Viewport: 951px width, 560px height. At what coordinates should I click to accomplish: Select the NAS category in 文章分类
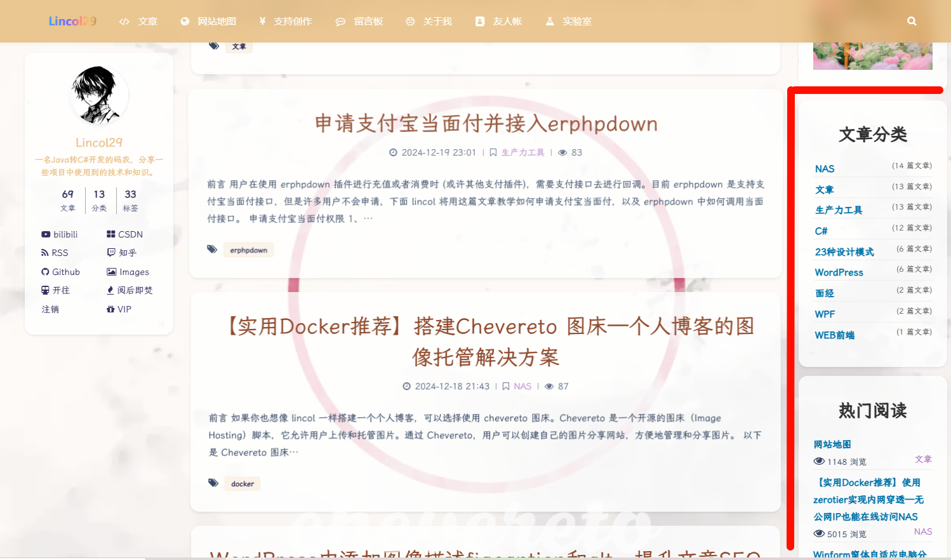[x=825, y=169]
